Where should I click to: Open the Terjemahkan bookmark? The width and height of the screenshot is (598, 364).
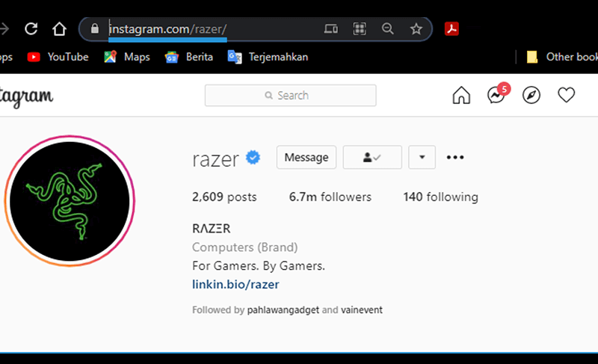pos(268,57)
